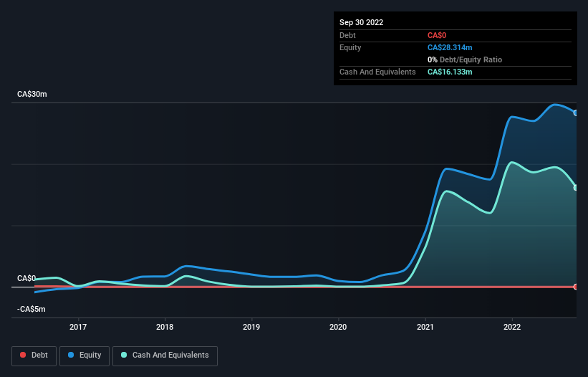Screen dimensions: 588x377
Task: Click the CA$0 axis label
Action: click(26, 278)
